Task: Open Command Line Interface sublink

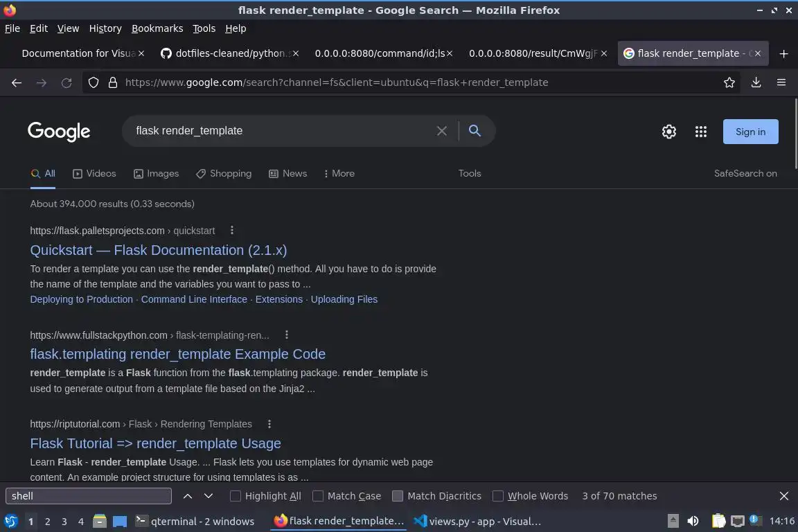Action: pyautogui.click(x=194, y=299)
